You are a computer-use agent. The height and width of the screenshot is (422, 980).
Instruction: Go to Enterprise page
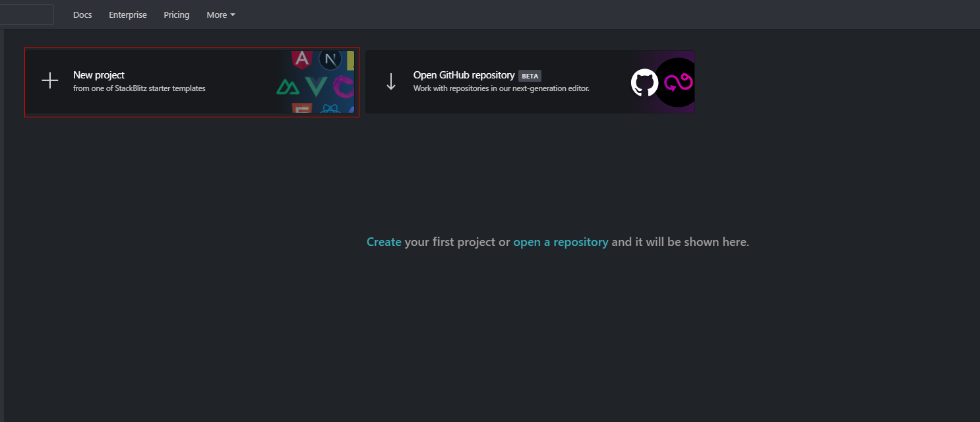(128, 15)
